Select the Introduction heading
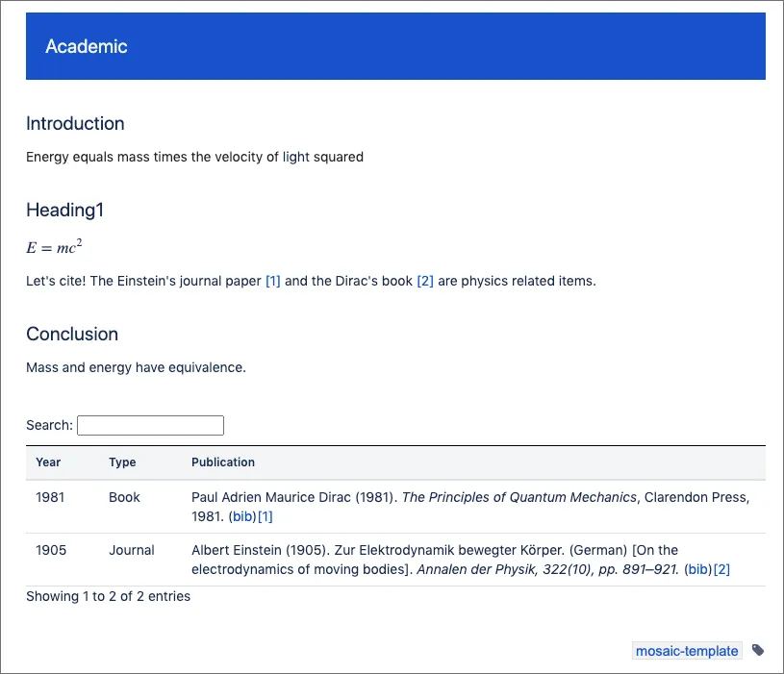 75,123
